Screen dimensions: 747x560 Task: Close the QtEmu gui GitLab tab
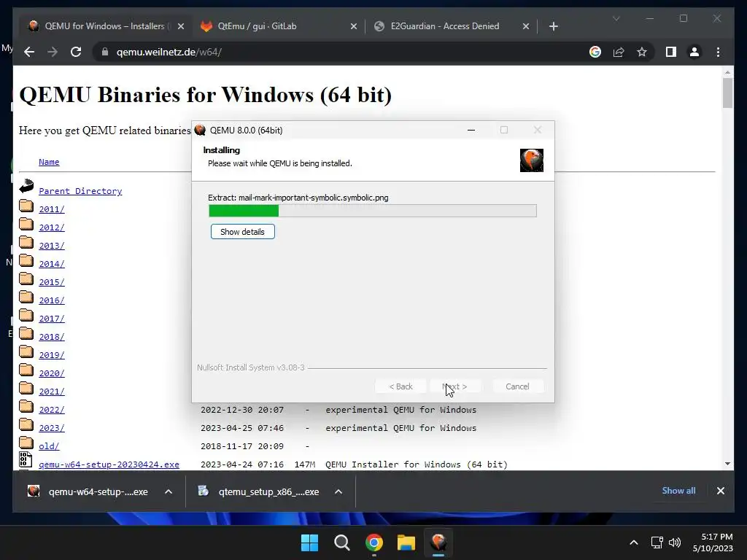[354, 26]
